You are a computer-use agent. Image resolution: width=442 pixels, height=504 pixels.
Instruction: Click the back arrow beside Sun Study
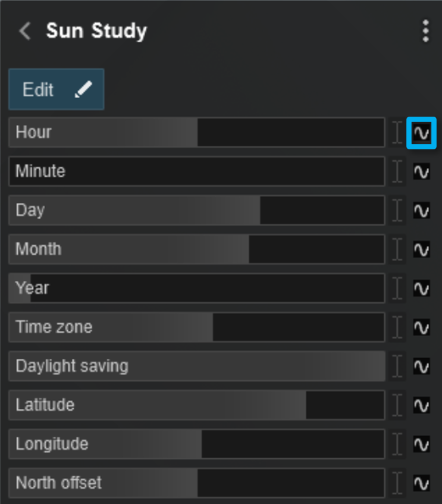coord(25,31)
